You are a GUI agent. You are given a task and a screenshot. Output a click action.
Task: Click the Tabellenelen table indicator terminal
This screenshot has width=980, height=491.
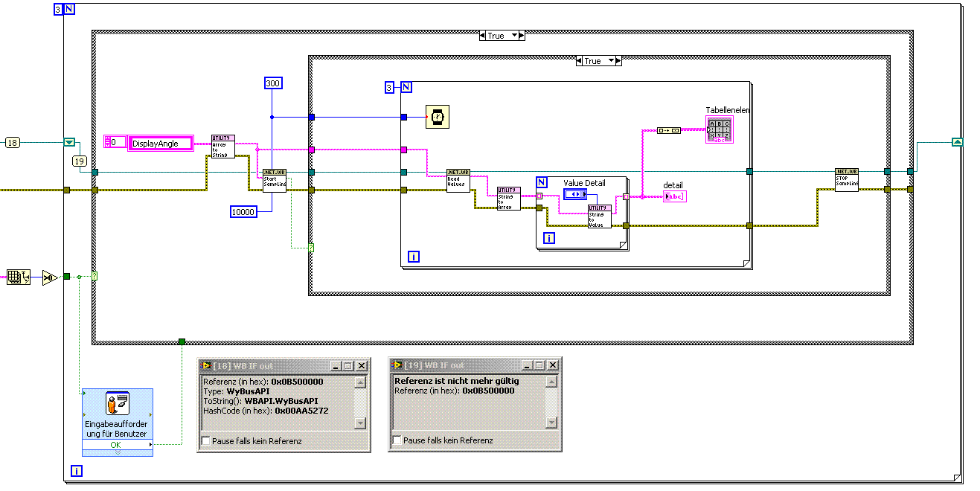point(719,129)
